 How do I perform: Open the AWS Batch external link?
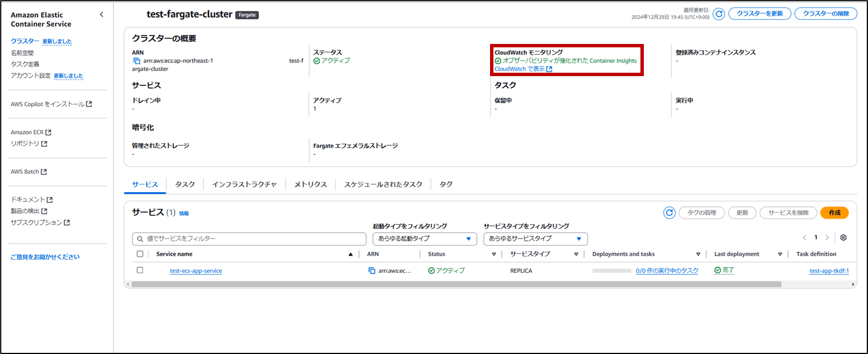coord(29,172)
